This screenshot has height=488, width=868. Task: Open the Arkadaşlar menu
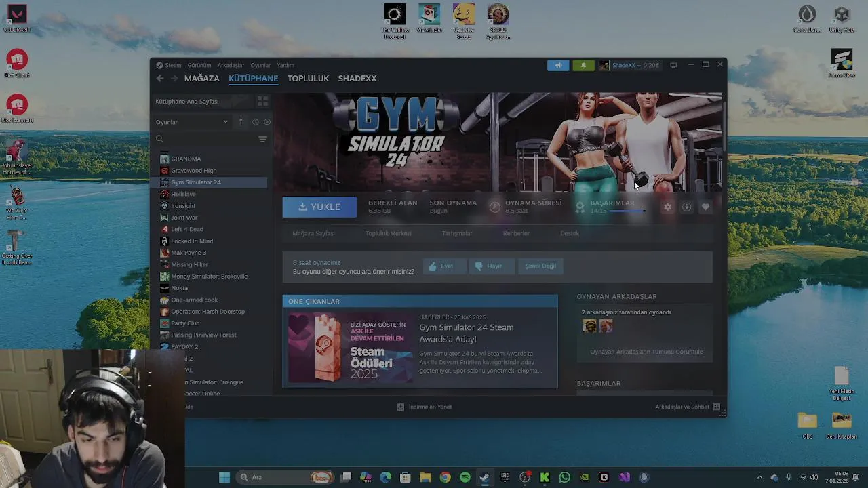tap(231, 66)
